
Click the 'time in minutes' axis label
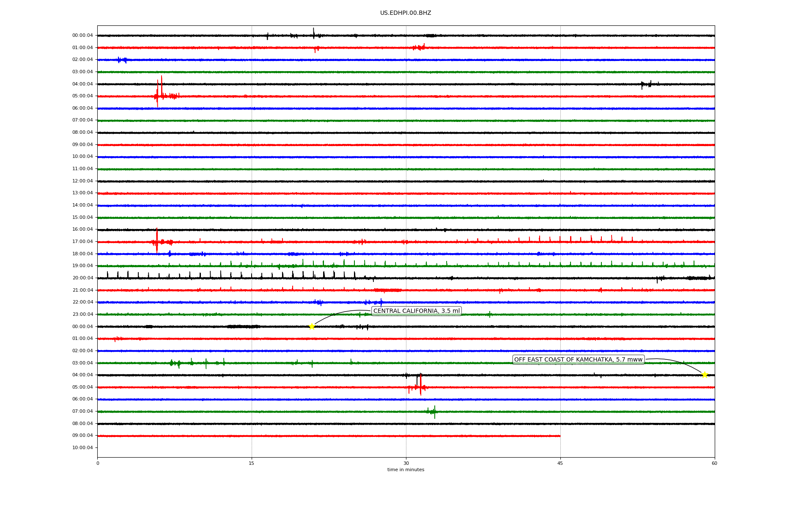[406, 470]
